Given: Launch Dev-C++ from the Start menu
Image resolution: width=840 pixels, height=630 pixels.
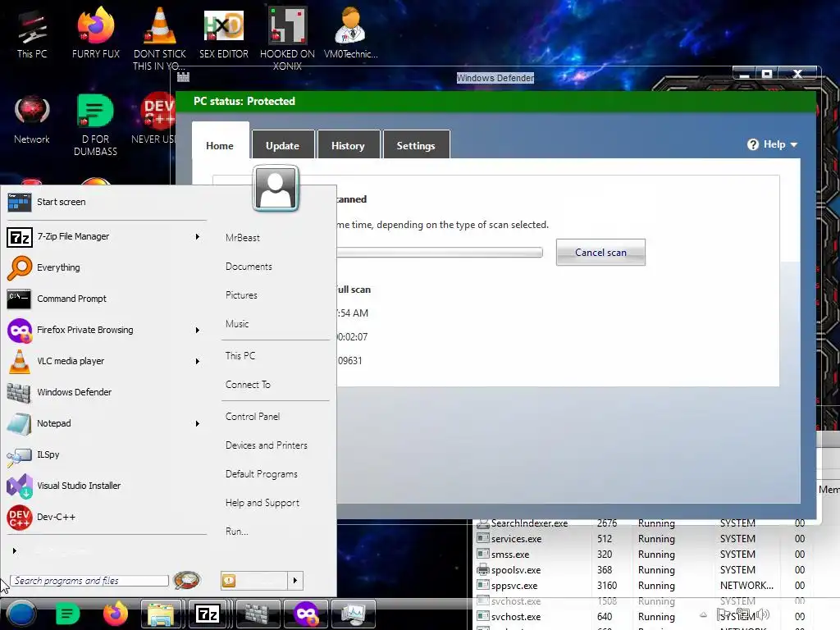Looking at the screenshot, I should tap(107, 517).
